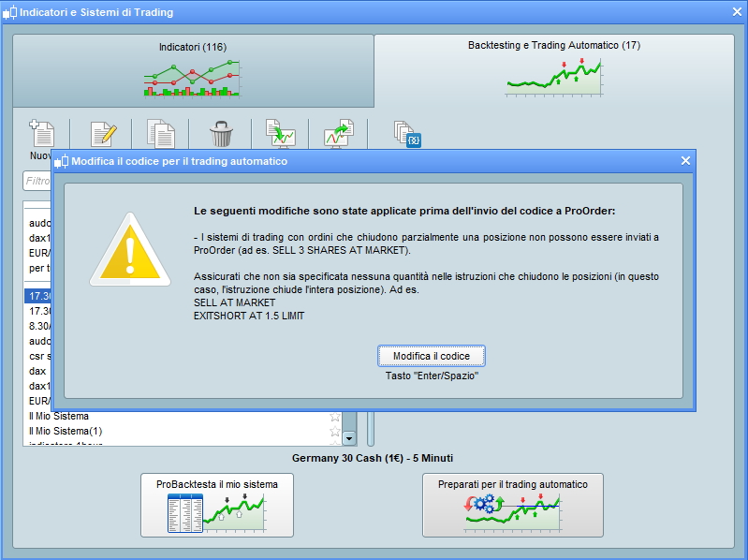Click the list scroll-down arrow button

pyautogui.click(x=349, y=438)
